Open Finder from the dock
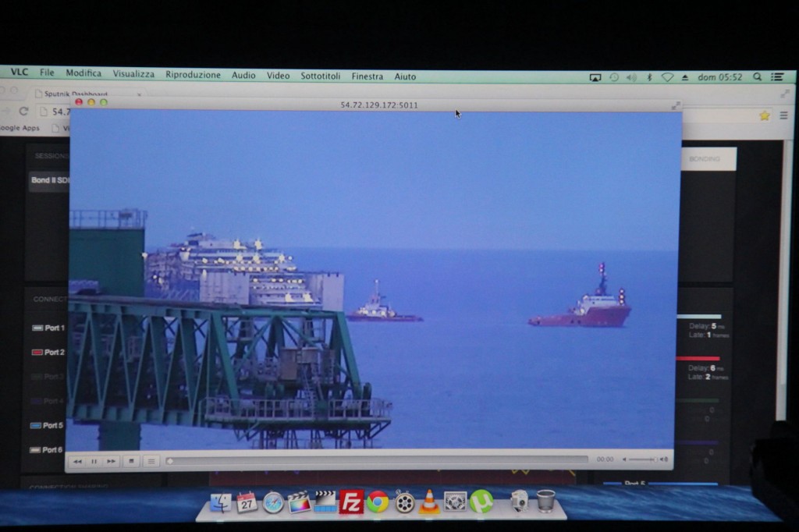Image resolution: width=799 pixels, height=532 pixels. coord(221,503)
